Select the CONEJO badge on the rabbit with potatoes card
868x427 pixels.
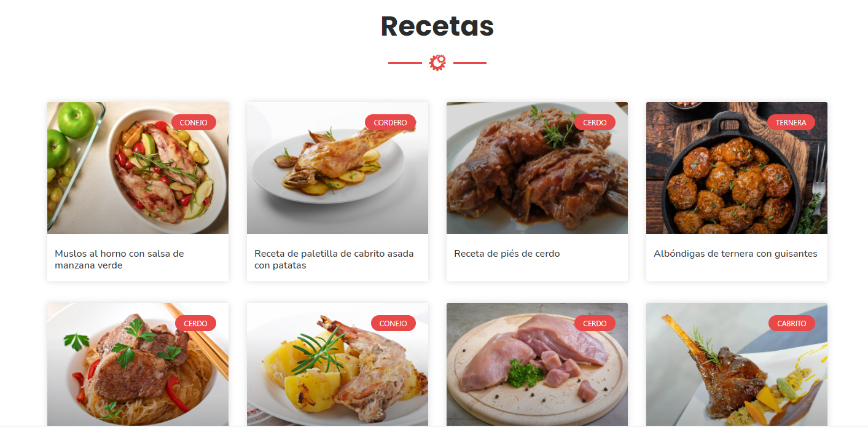pyautogui.click(x=393, y=323)
